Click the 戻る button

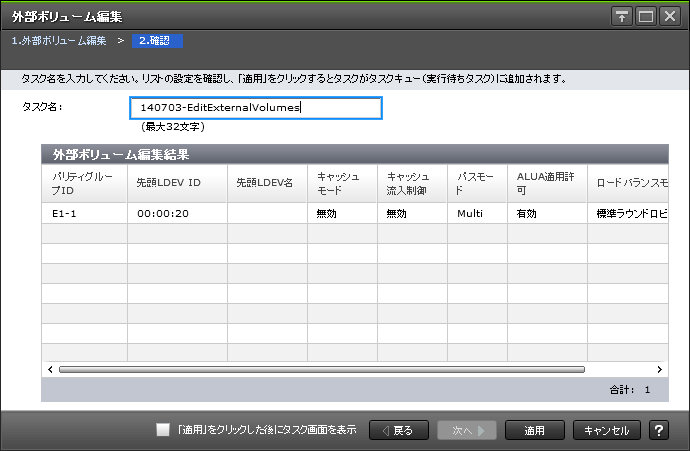coord(399,430)
